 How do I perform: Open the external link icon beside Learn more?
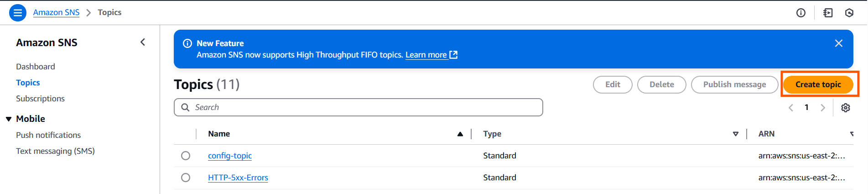coord(453,55)
